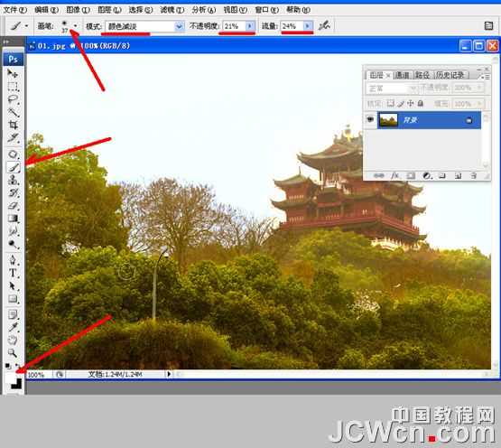Open the layer blend mode dropdown in Layers panel
This screenshot has height=448, width=501.
(392, 88)
